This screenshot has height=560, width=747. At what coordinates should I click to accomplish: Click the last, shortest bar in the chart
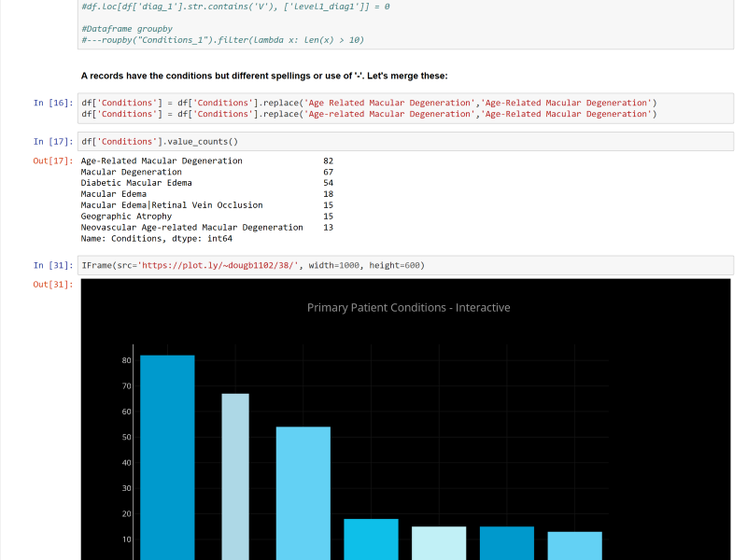pyautogui.click(x=574, y=545)
